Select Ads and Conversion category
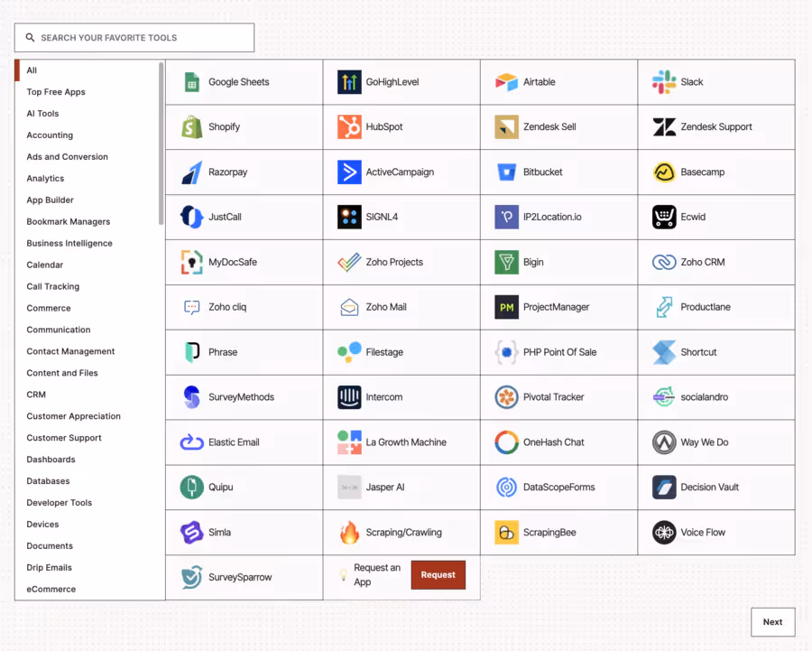The image size is (812, 651). [68, 156]
